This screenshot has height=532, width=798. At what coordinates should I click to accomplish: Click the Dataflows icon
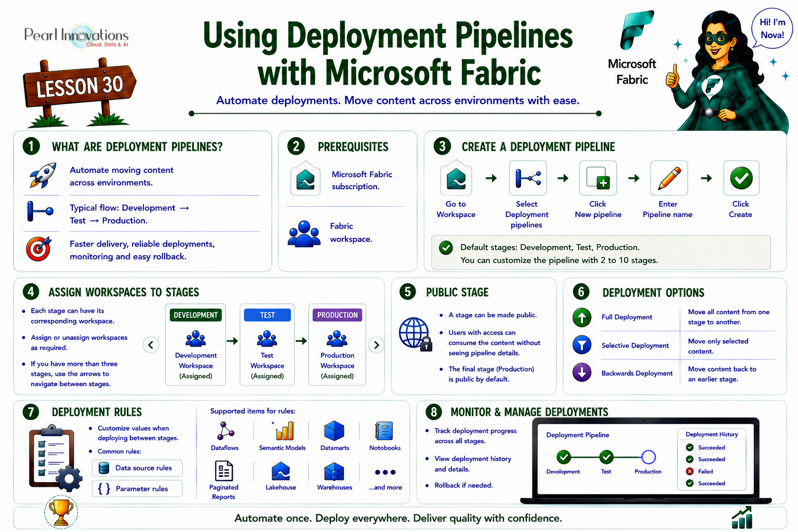(x=225, y=431)
